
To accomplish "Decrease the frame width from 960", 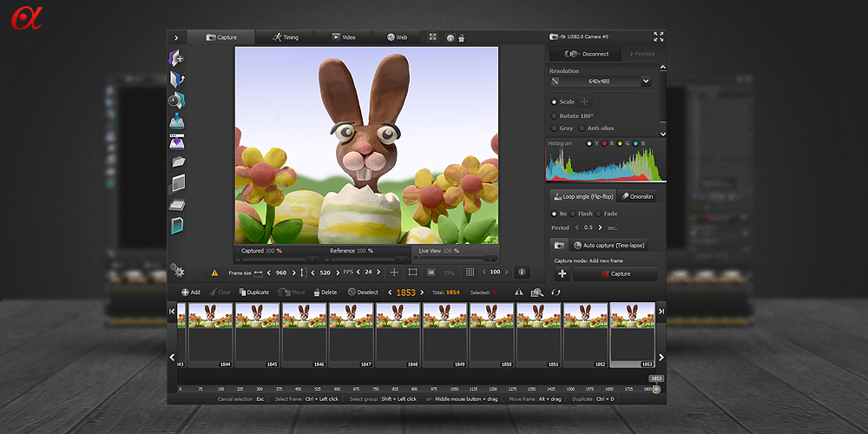I will (x=268, y=273).
